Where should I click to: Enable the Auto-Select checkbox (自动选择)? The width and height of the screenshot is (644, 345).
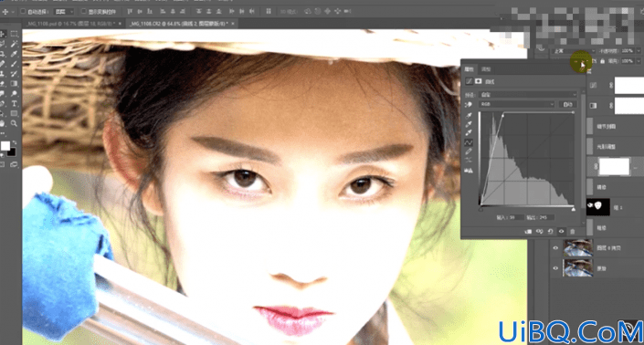click(x=23, y=12)
